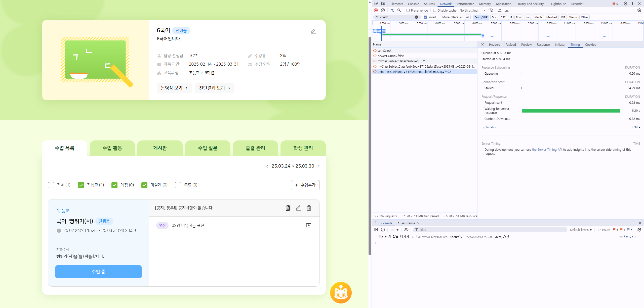Click the copy document icon in notice row

pyautogui.click(x=288, y=208)
